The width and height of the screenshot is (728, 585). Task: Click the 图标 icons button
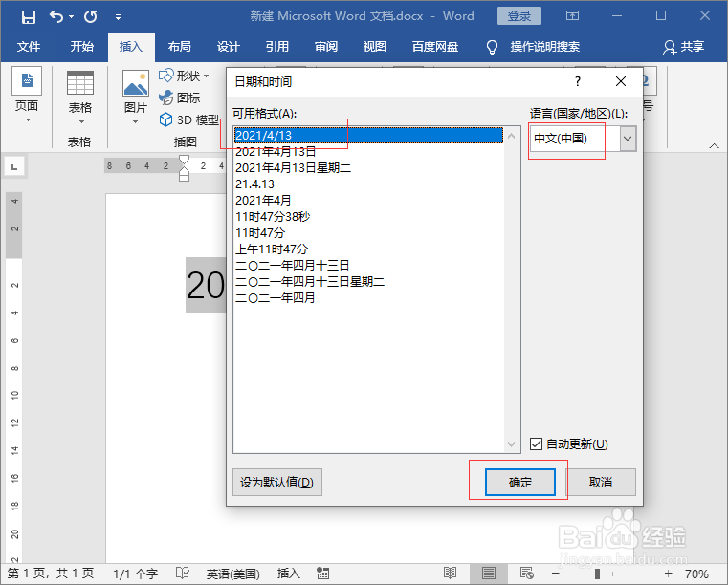180,97
